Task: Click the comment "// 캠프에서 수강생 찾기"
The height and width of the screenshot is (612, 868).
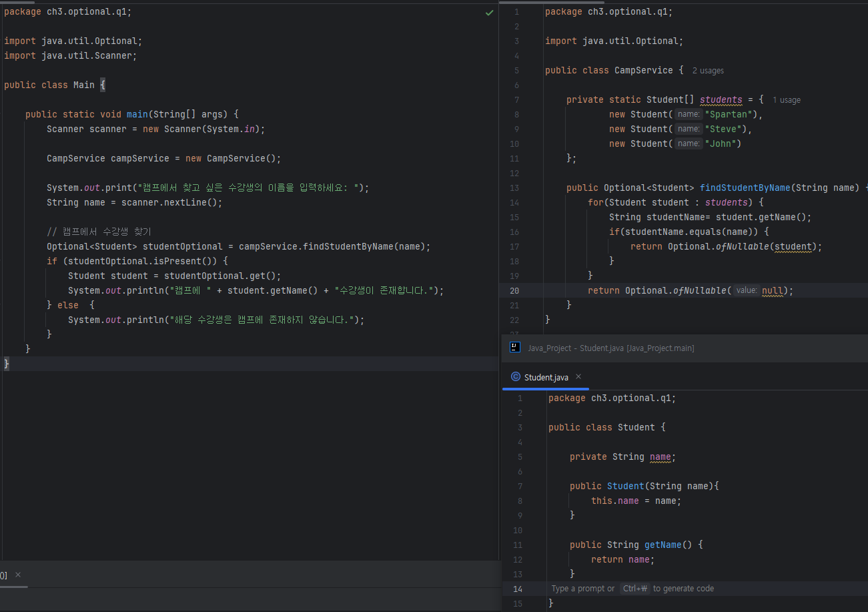Action: click(x=99, y=232)
